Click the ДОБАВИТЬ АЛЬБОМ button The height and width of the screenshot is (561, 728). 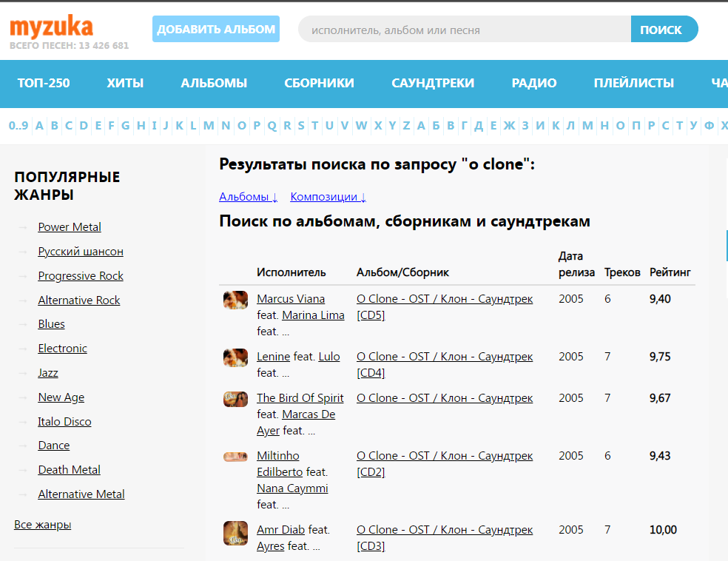pyautogui.click(x=216, y=30)
